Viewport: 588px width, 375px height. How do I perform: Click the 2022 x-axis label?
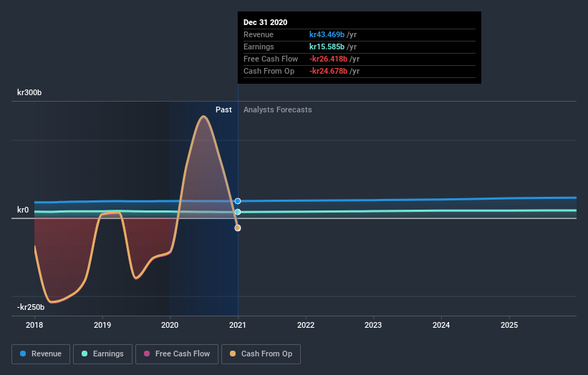(306, 325)
